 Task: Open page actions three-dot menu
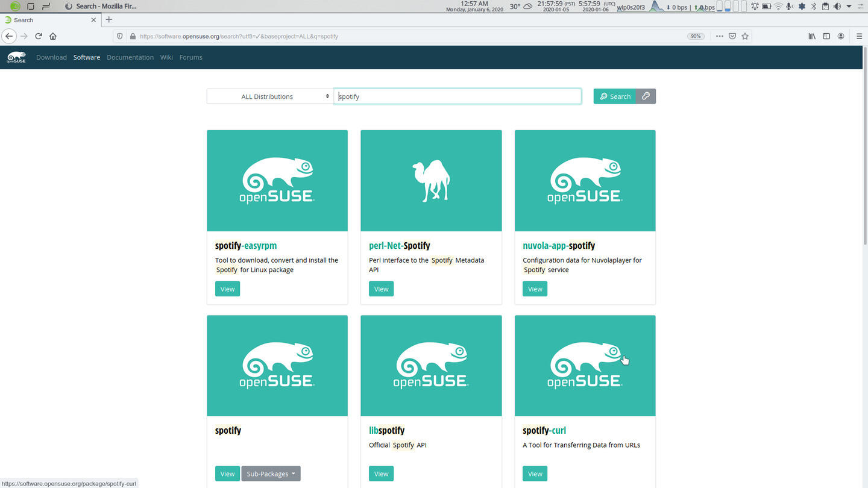tap(719, 36)
